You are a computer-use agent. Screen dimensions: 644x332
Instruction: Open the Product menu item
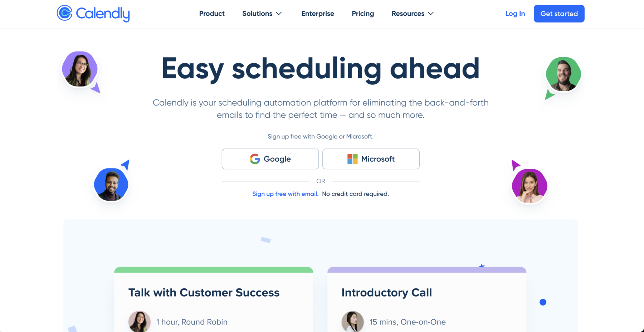point(212,14)
